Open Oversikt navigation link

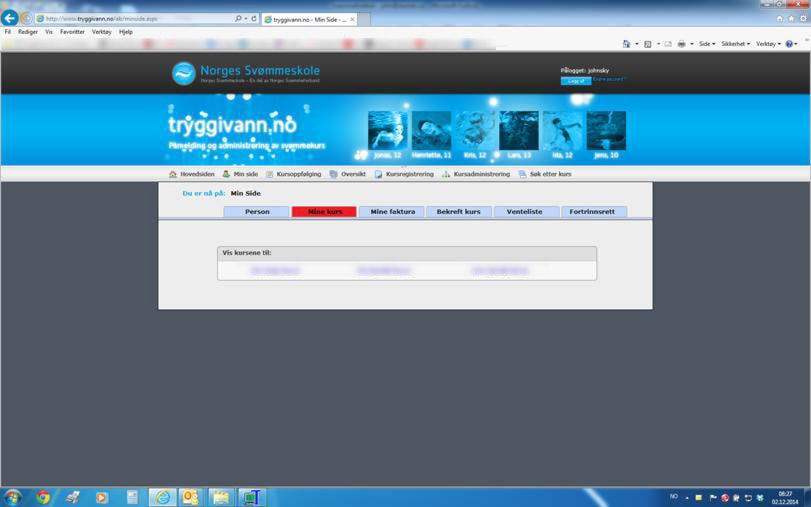coord(348,174)
